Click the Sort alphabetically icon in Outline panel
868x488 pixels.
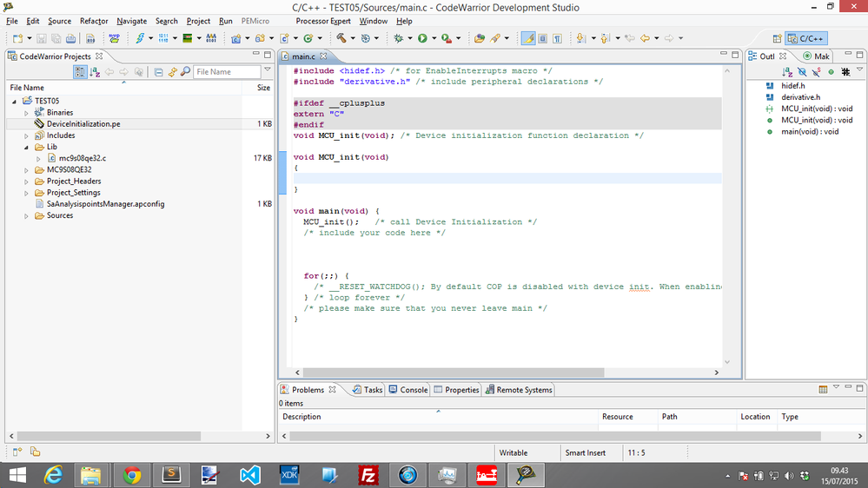coord(789,72)
